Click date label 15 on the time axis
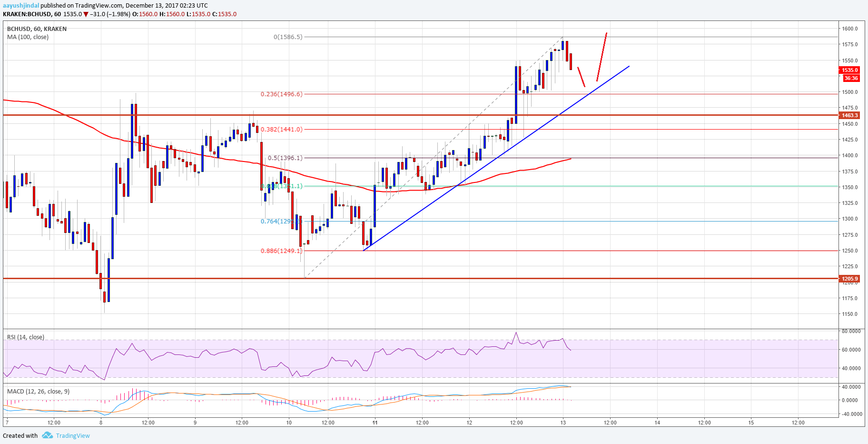Viewport: 868px width, 444px height. (x=751, y=423)
